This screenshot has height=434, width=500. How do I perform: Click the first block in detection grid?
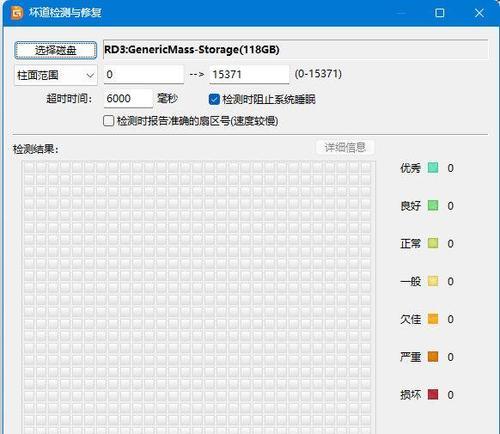coord(29,167)
